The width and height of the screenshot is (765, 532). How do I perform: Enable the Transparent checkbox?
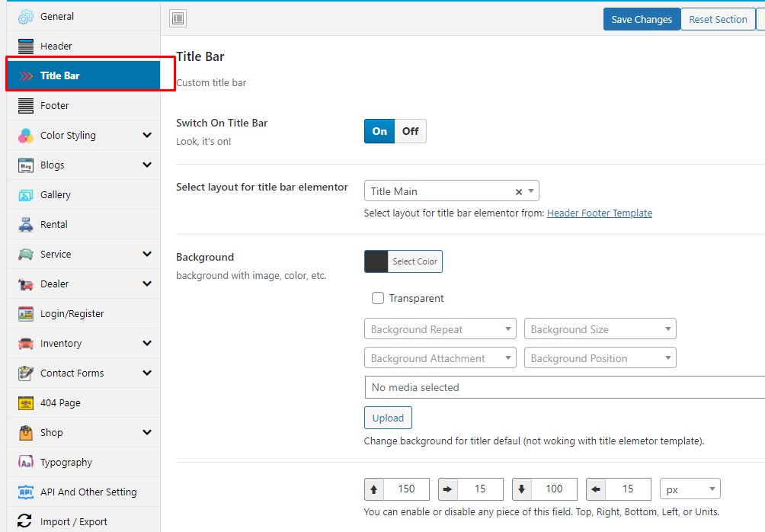pos(378,298)
